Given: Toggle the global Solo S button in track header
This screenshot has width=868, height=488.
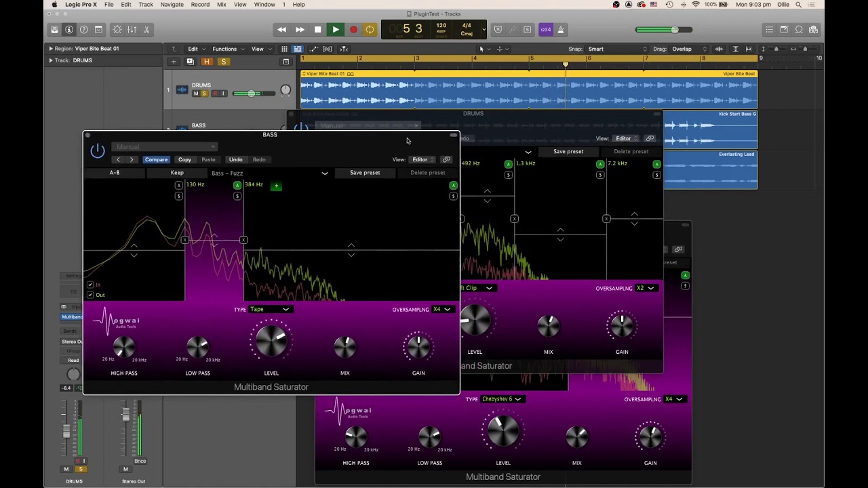Looking at the screenshot, I should pos(223,62).
